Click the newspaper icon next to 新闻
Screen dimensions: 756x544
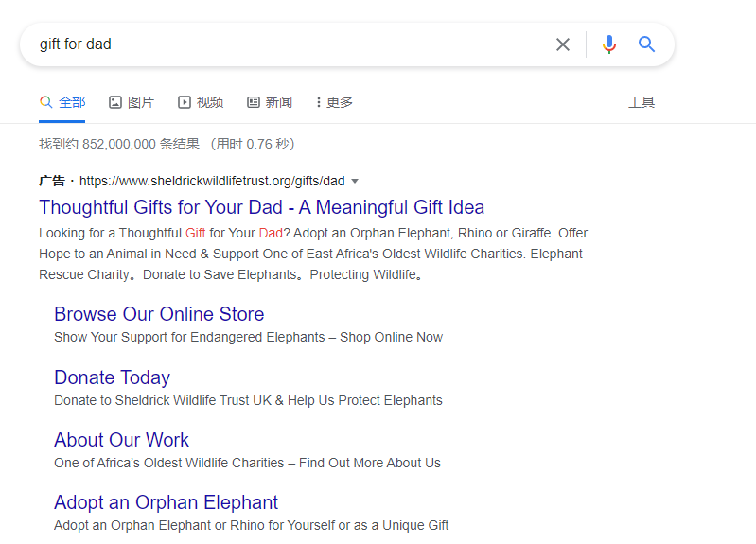[254, 102]
